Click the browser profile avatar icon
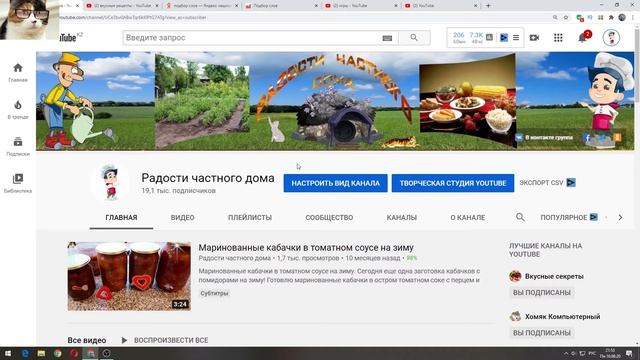 click(622, 18)
